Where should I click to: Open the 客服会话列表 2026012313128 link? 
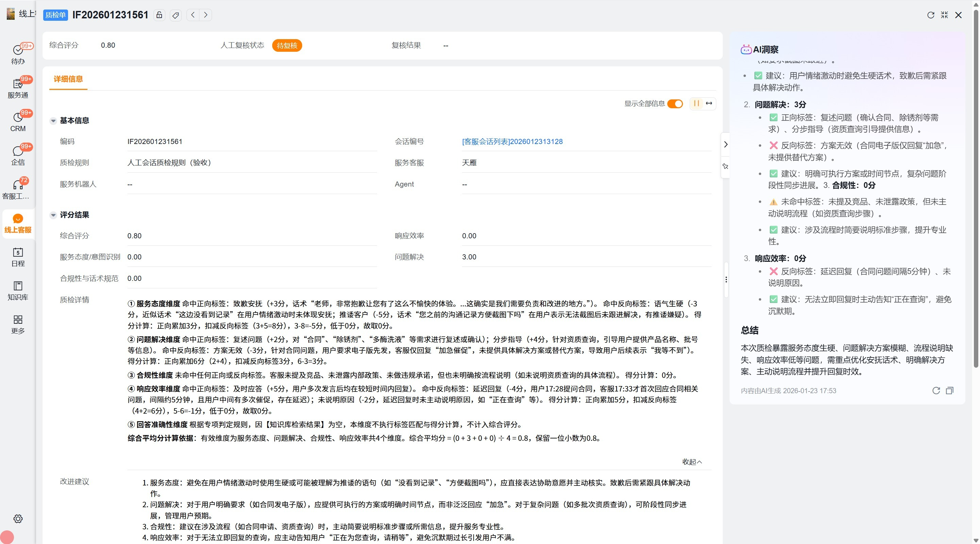coord(512,142)
